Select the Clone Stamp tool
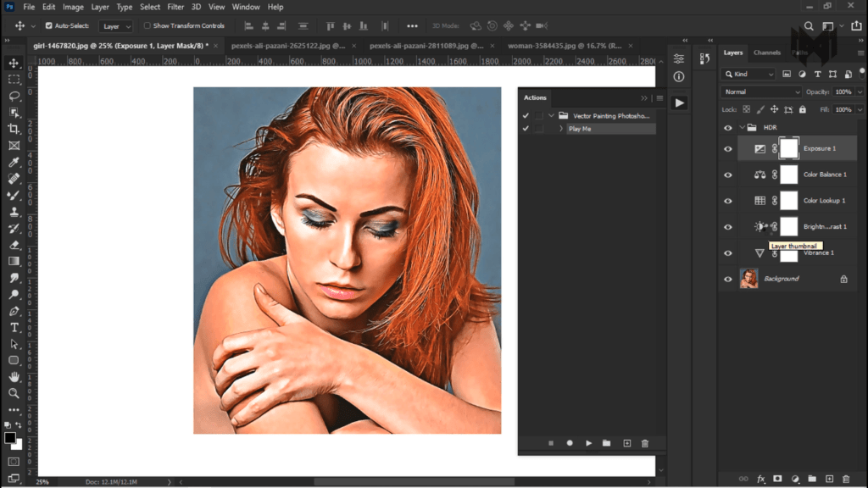 (14, 212)
